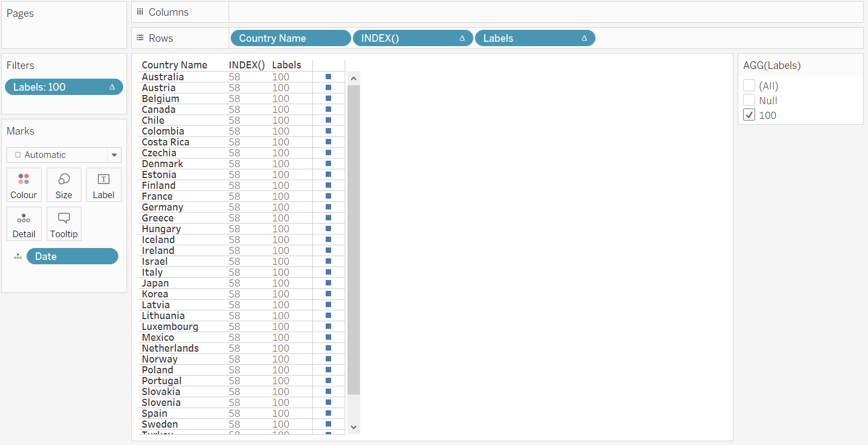Open the Detail mark card
Screen dimensions: 868x445
(24, 224)
